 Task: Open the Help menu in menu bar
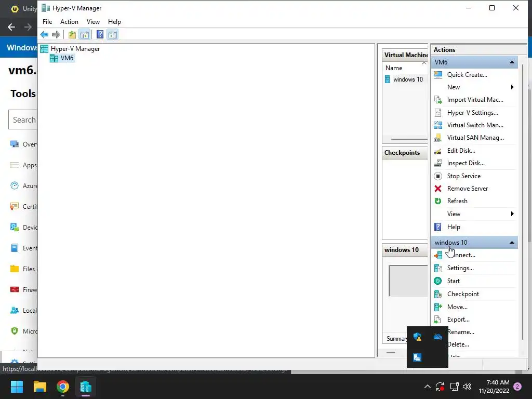pos(114,22)
